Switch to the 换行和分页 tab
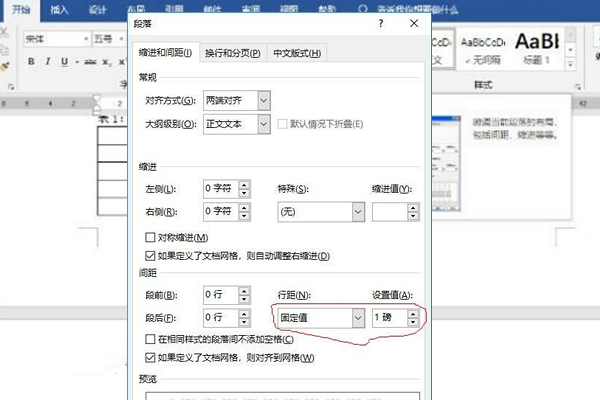Viewport: 600px width, 400px height. click(233, 53)
